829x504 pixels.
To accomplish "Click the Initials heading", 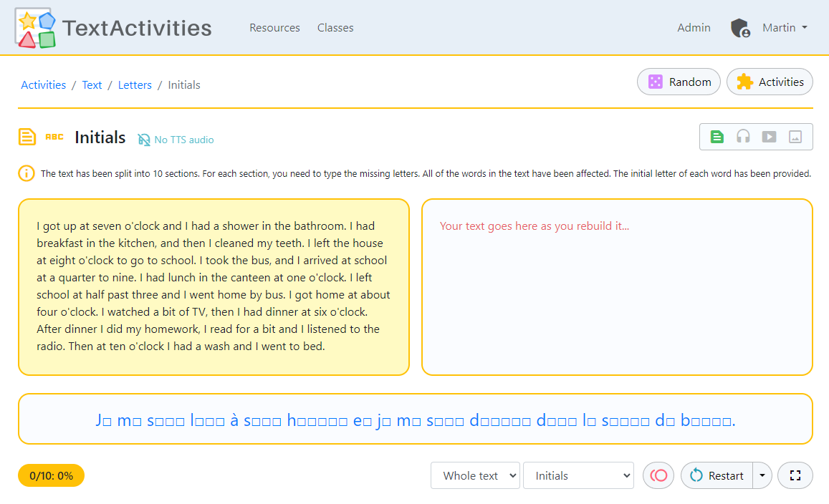I will pos(100,137).
